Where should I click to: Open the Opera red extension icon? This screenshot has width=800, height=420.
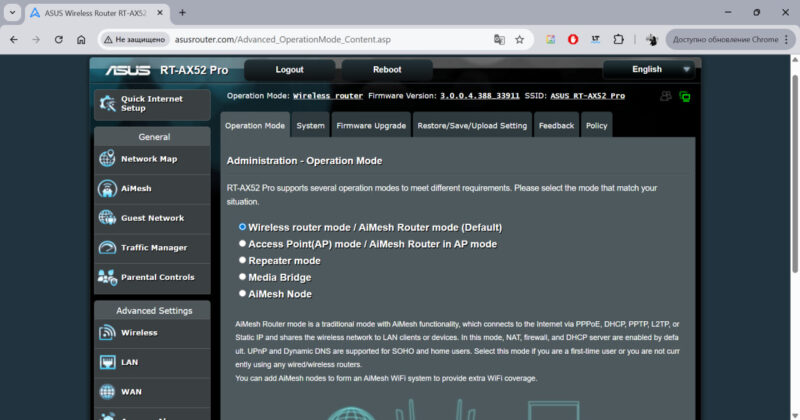(573, 39)
